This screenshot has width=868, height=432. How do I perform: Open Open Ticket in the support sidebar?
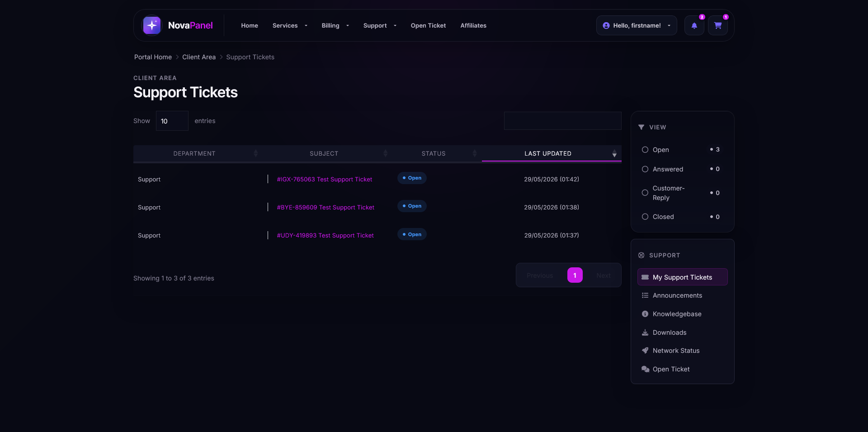[682, 369]
